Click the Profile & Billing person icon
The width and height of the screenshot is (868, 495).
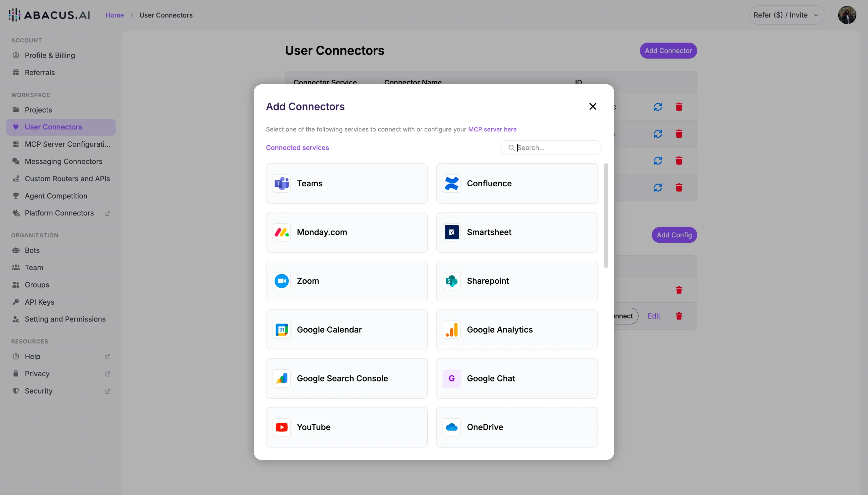pyautogui.click(x=16, y=55)
